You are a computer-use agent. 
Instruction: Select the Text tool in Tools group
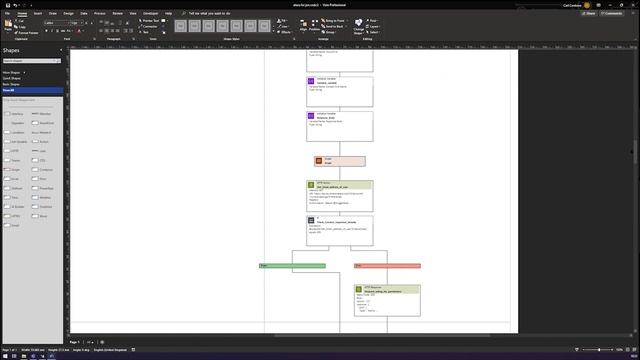pos(144,32)
